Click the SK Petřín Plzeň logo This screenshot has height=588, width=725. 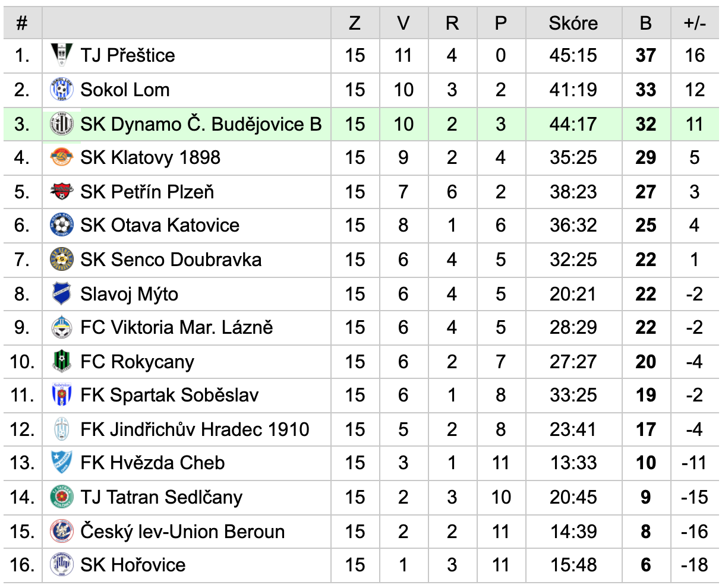(x=62, y=191)
